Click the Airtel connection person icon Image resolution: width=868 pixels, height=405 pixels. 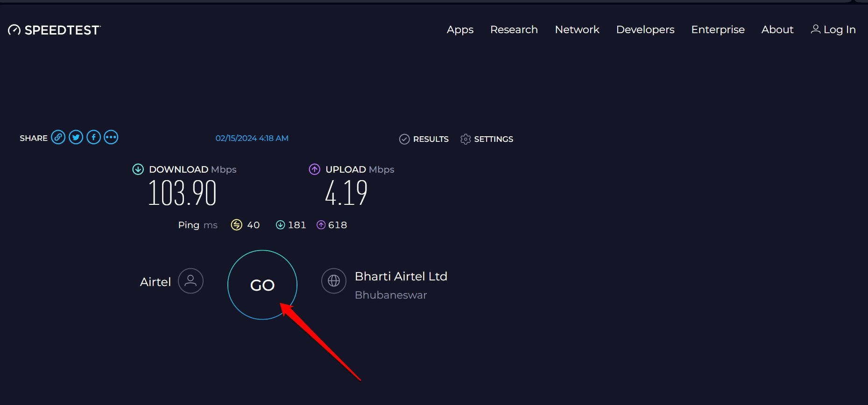191,281
